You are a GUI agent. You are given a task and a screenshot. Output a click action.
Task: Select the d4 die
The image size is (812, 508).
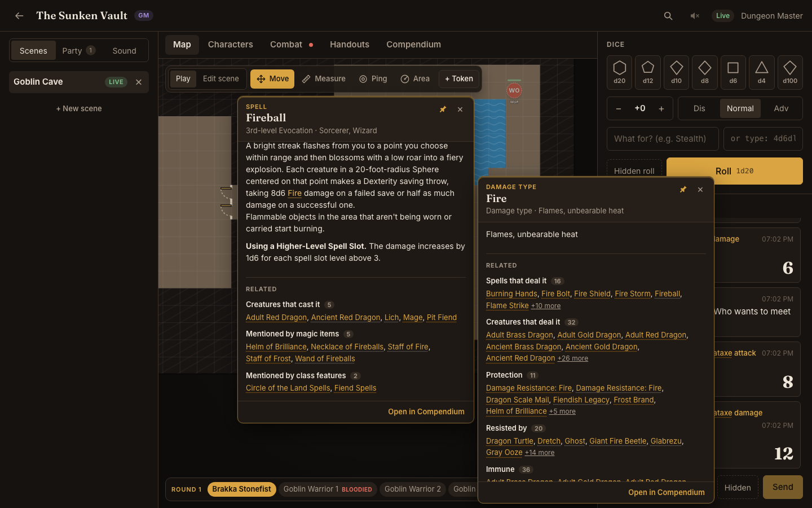tap(762, 72)
